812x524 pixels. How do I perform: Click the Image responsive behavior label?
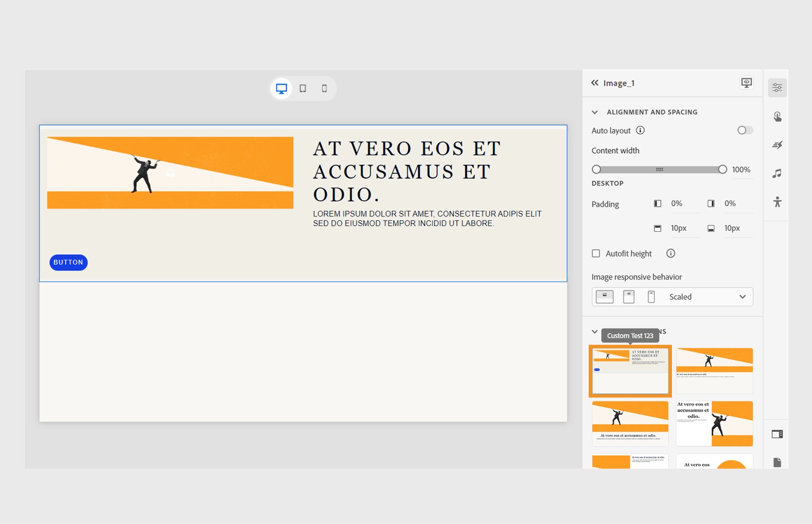click(x=636, y=277)
